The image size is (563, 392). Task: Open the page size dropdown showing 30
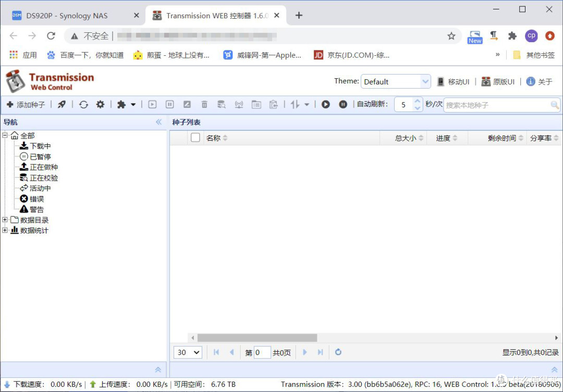pos(187,352)
